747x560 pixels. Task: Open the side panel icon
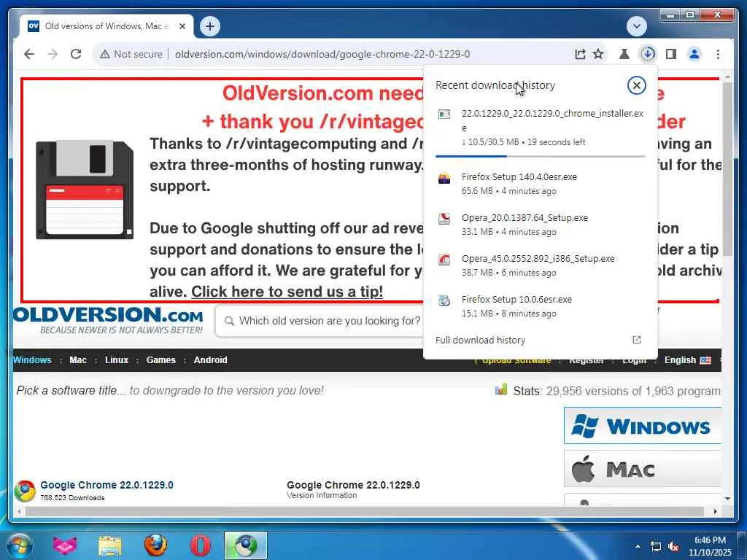(671, 54)
